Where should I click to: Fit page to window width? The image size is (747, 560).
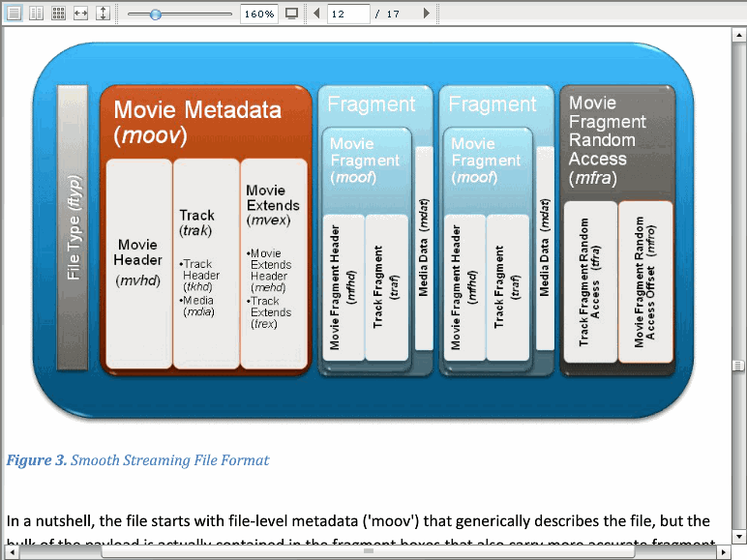(x=80, y=14)
